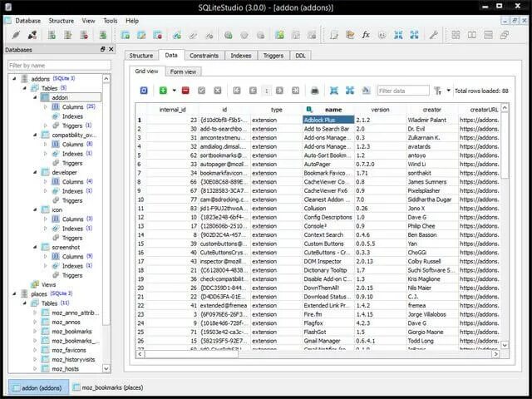The height and width of the screenshot is (399, 532).
Task: Delete selected row with red minus
Action: click(x=185, y=91)
